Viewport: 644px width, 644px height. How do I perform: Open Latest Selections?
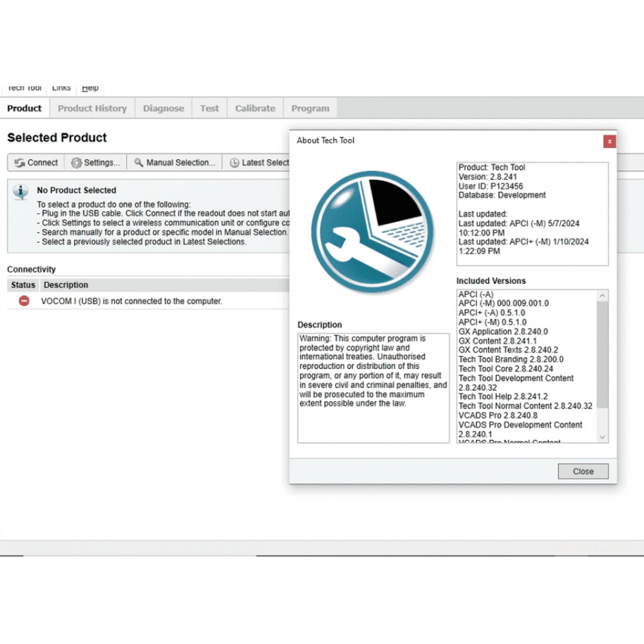click(256, 163)
